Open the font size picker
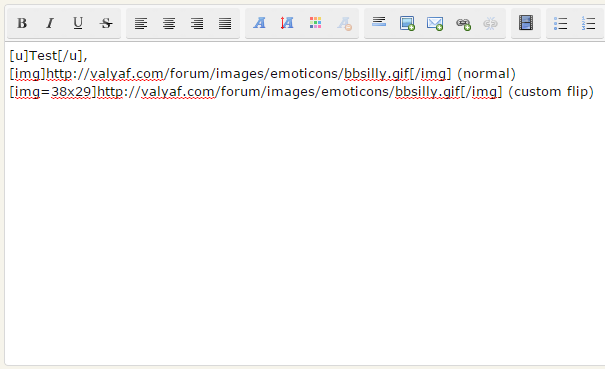The image size is (605, 369). click(x=287, y=23)
